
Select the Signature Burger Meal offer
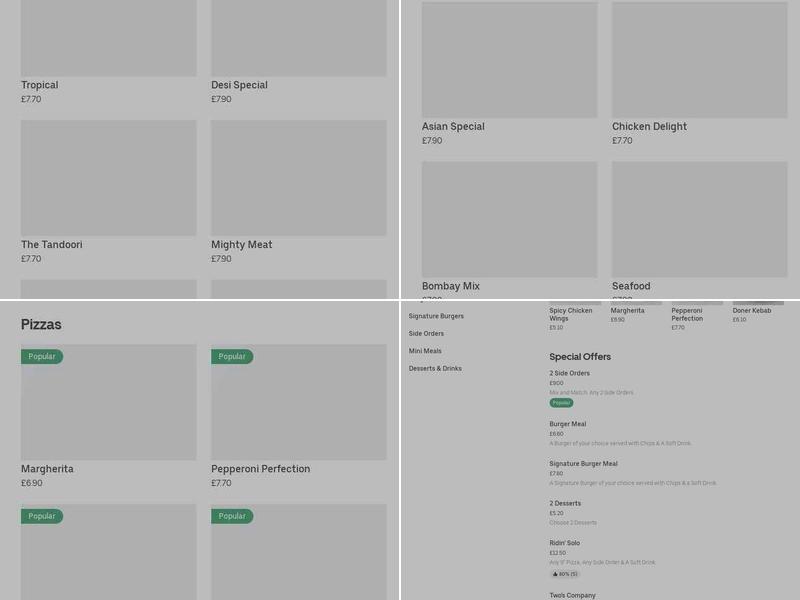pyautogui.click(x=583, y=464)
